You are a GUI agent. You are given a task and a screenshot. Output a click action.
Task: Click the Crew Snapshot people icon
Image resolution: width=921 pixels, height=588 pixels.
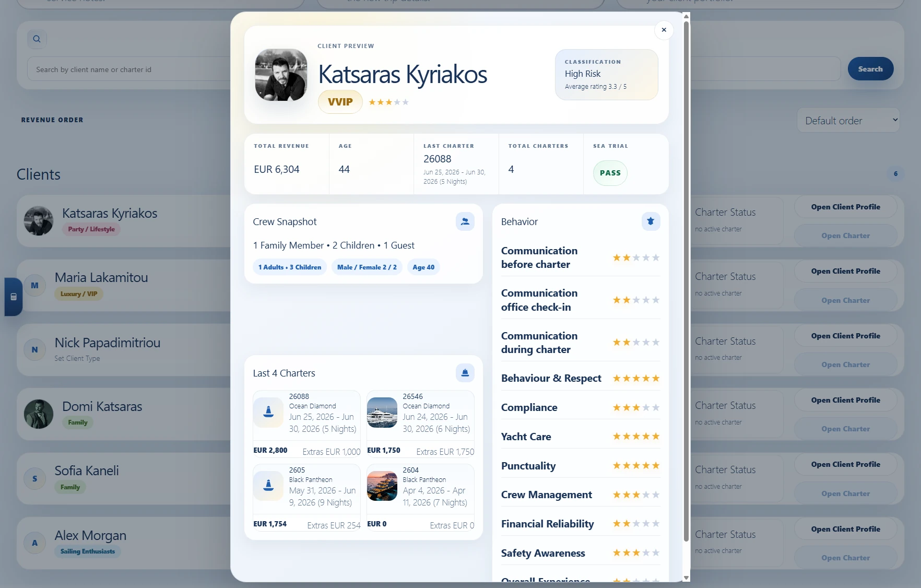click(x=465, y=221)
